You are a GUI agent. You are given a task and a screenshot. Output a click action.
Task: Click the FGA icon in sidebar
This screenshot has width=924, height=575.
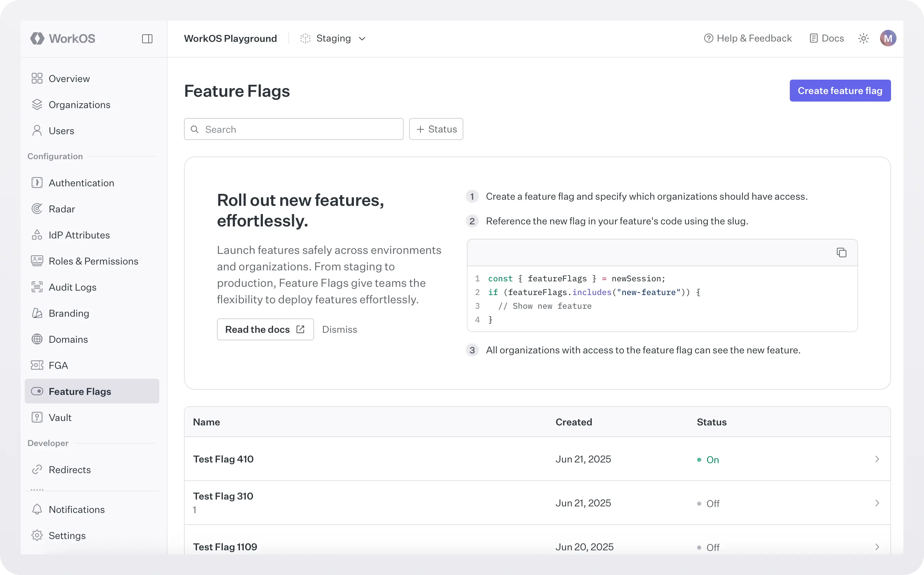[37, 365]
